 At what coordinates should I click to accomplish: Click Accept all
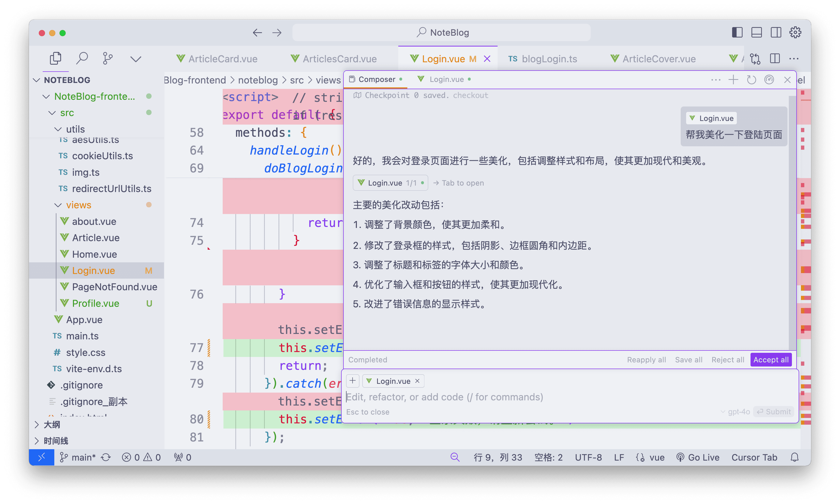click(x=771, y=360)
